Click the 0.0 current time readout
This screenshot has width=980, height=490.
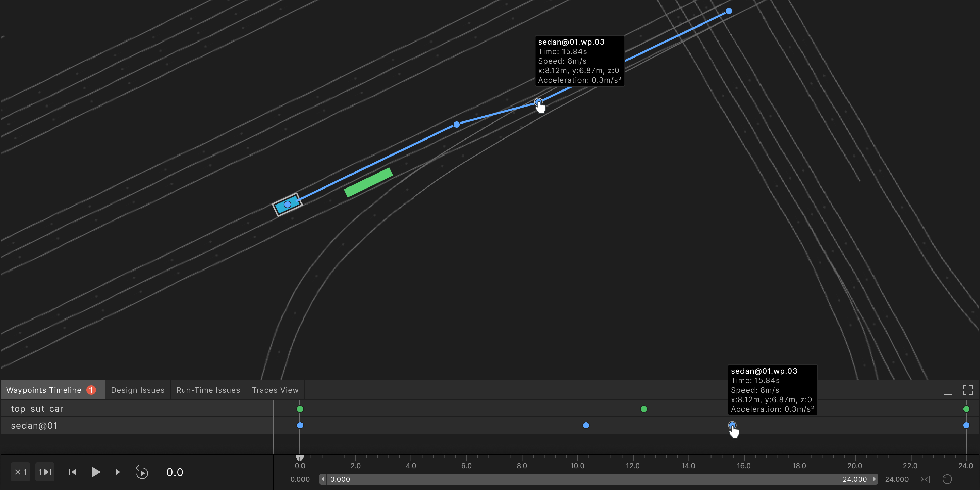coord(175,472)
